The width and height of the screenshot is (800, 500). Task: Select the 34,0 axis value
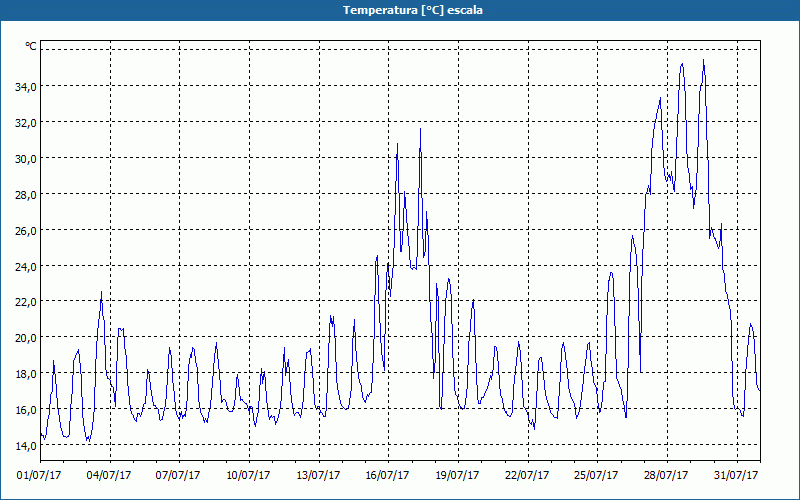pos(26,86)
